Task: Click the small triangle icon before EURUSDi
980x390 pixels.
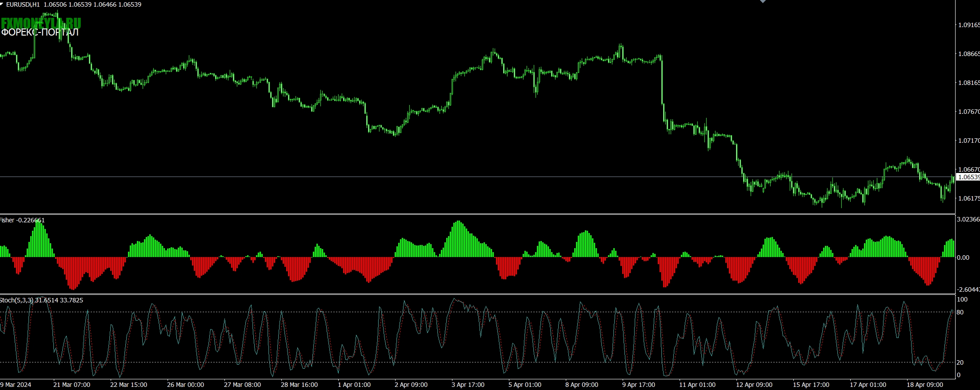Action: point(2,4)
